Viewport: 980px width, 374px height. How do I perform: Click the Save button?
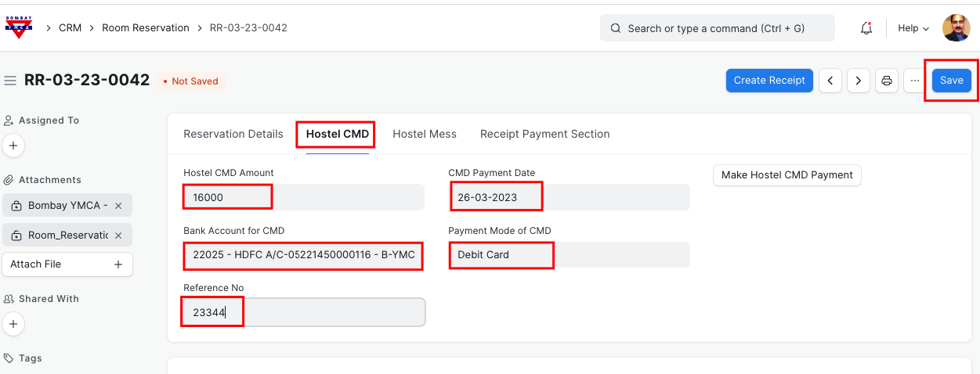951,81
